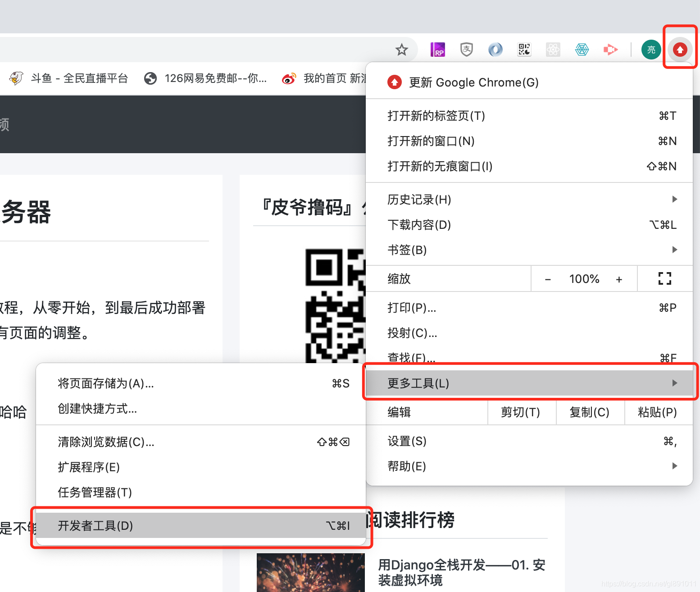Image resolution: width=700 pixels, height=592 pixels.
Task: Open the QR code generator extension
Action: point(524,50)
